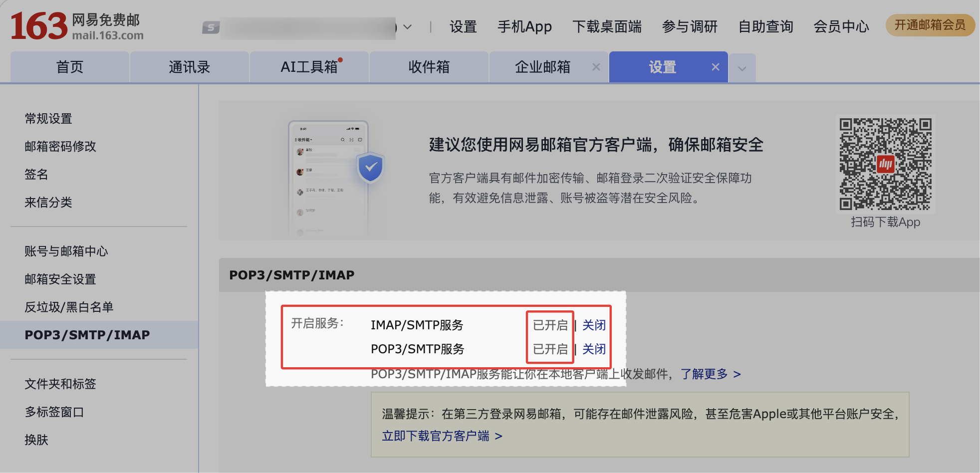This screenshot has width=980, height=473.
Task: Open 自助查询 link
Action: pos(766,27)
